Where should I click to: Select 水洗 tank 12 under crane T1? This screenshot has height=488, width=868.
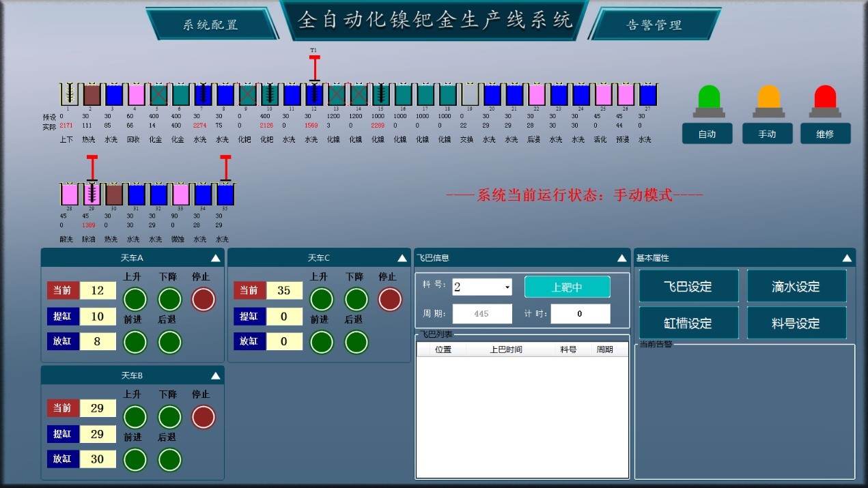pos(314,95)
